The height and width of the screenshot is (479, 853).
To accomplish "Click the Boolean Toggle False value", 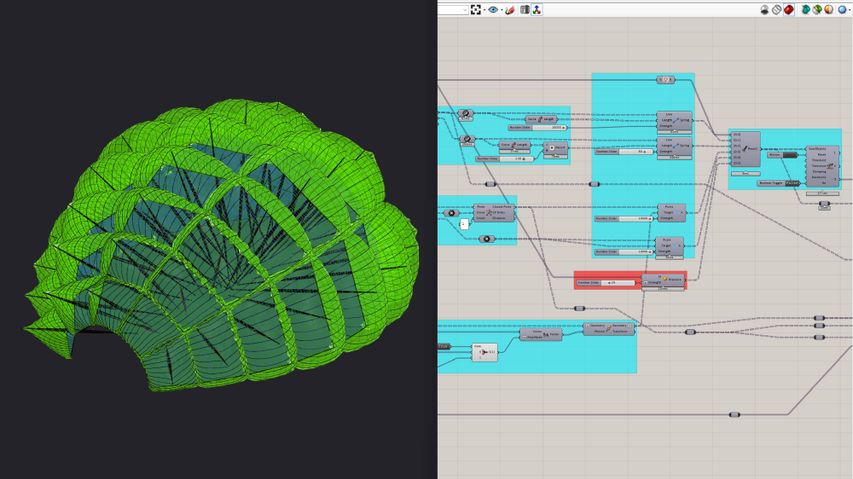I will [790, 183].
